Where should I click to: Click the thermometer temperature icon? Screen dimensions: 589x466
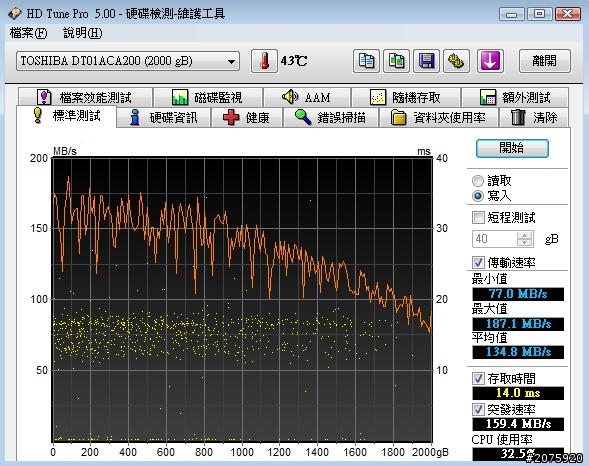(264, 61)
